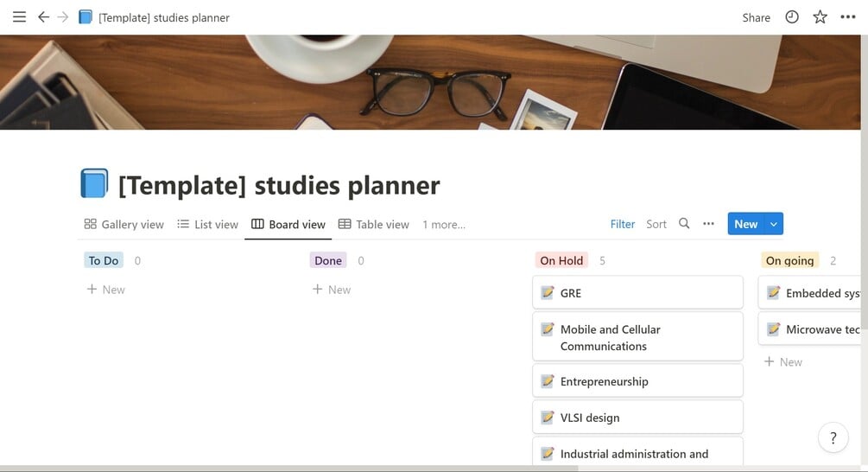Click the search magnifier icon
The height and width of the screenshot is (472, 868).
click(x=684, y=224)
